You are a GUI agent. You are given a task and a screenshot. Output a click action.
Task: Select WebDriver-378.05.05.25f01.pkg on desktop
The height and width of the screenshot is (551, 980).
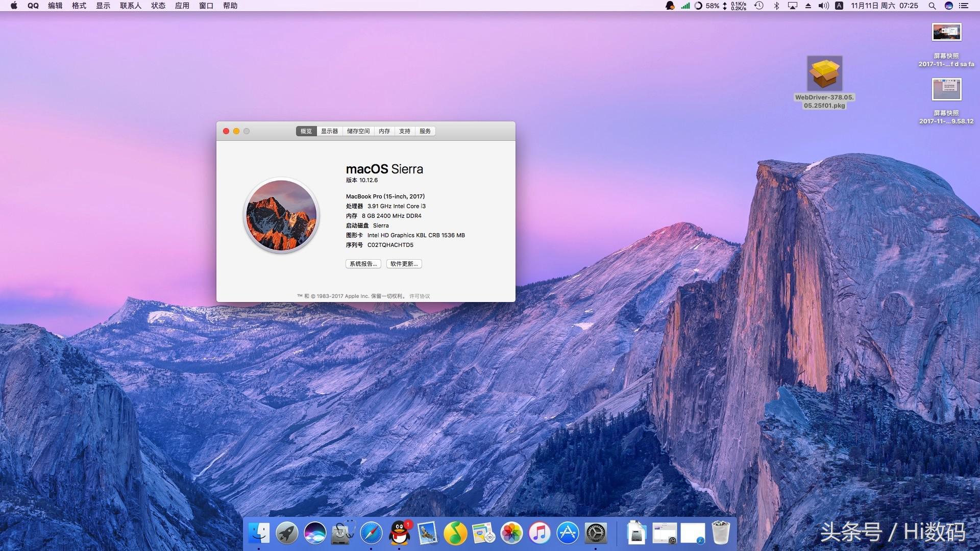pyautogui.click(x=824, y=74)
